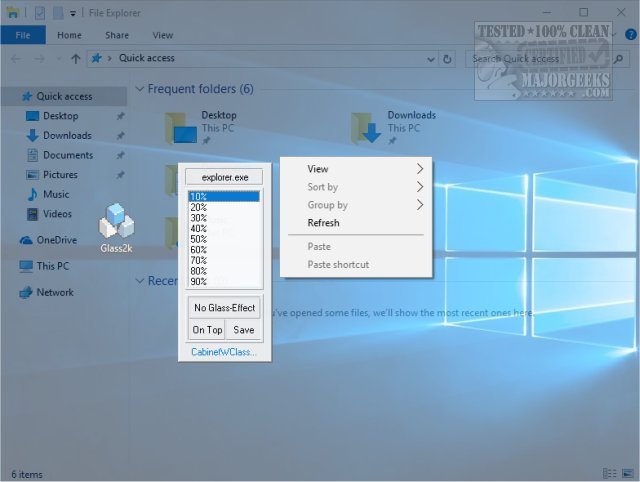Viewport: 640px width, 482px height.
Task: Click the Refresh button beside address bar
Action: (447, 59)
